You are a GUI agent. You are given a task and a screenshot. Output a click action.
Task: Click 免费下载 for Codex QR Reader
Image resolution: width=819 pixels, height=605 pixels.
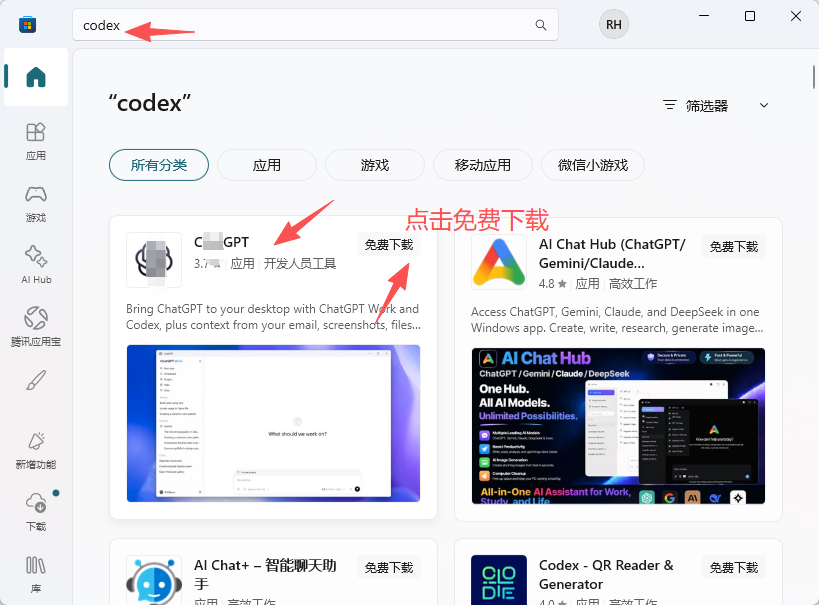(x=734, y=567)
